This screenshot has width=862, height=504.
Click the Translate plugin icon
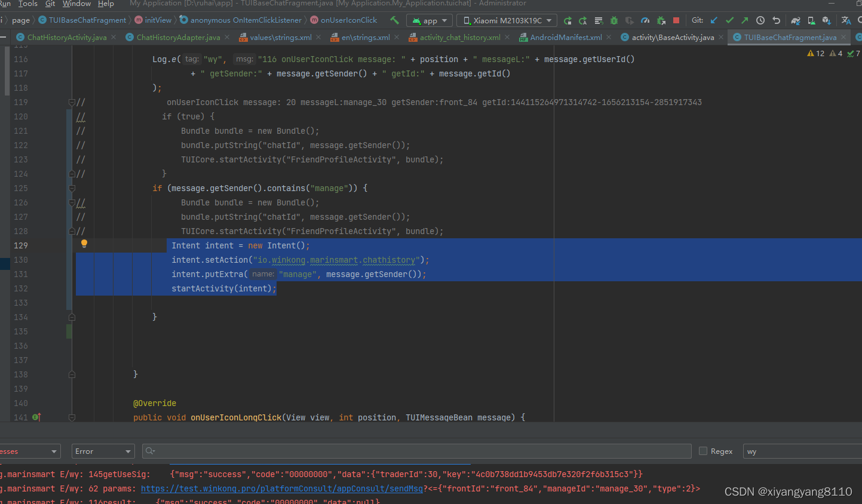point(846,20)
